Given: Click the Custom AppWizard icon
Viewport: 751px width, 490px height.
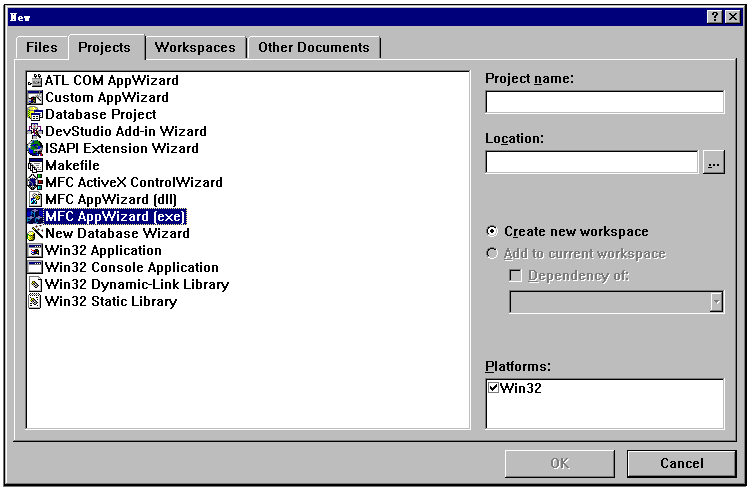Looking at the screenshot, I should coord(35,97).
